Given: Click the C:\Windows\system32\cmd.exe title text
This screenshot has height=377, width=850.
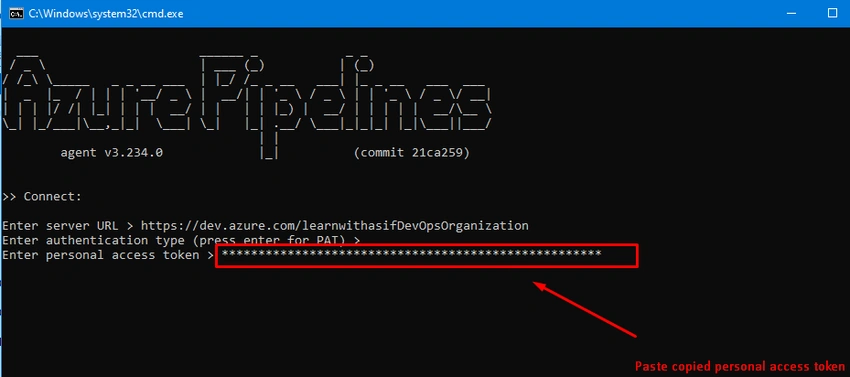Looking at the screenshot, I should [x=106, y=14].
